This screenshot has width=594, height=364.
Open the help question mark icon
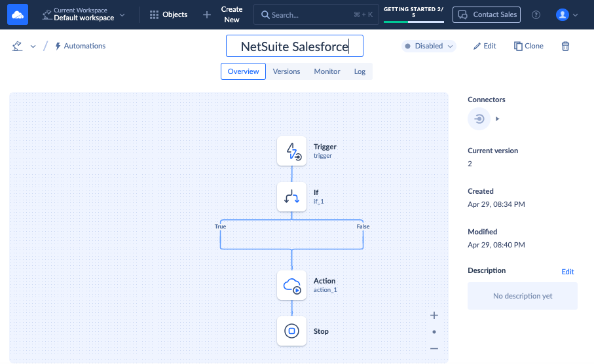pos(536,14)
